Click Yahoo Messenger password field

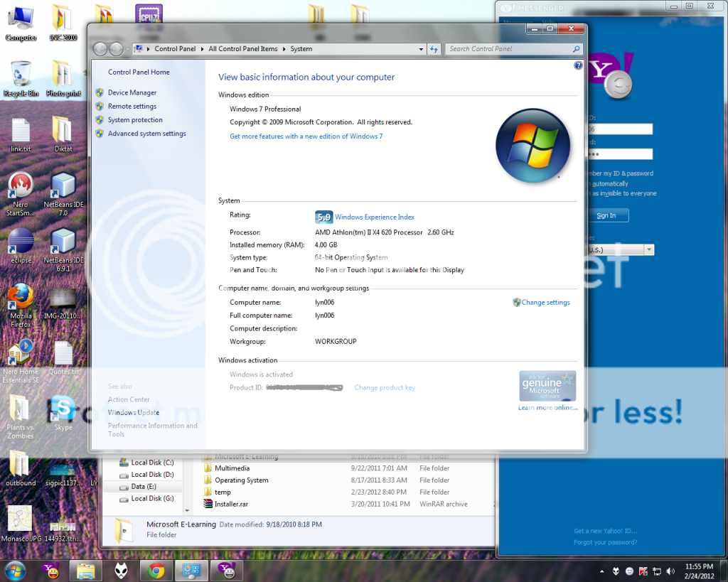(620, 154)
